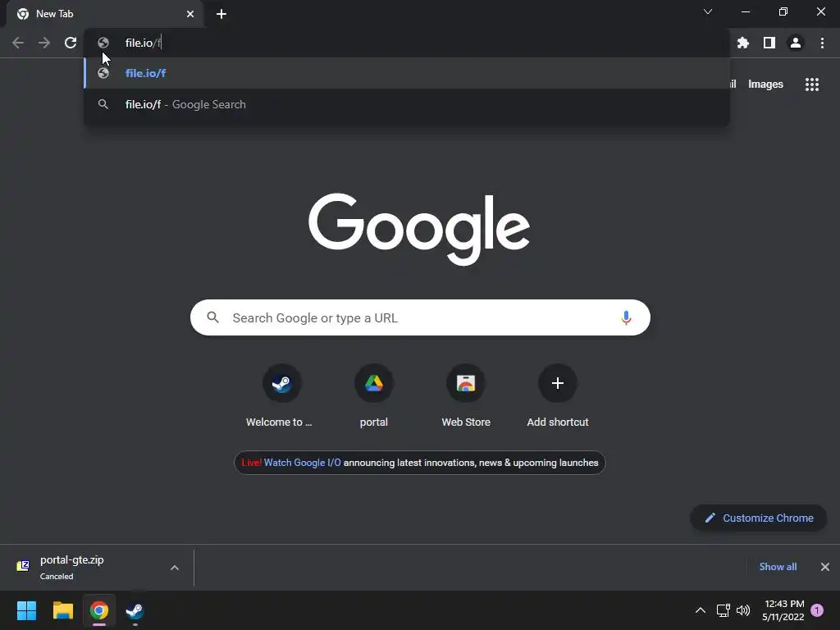Open the Watch Google I/O promo link
Image resolution: width=840 pixels, height=630 pixels.
click(302, 463)
